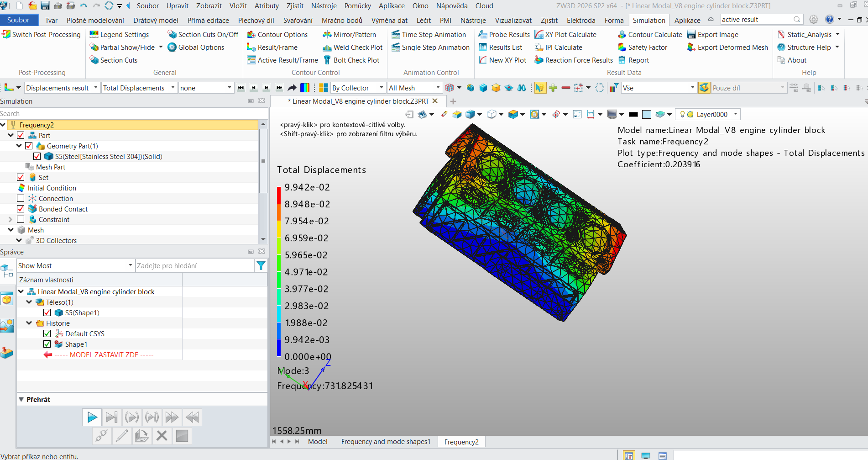Open Layer0000 layer dropdown
The image size is (868, 460).
(736, 114)
